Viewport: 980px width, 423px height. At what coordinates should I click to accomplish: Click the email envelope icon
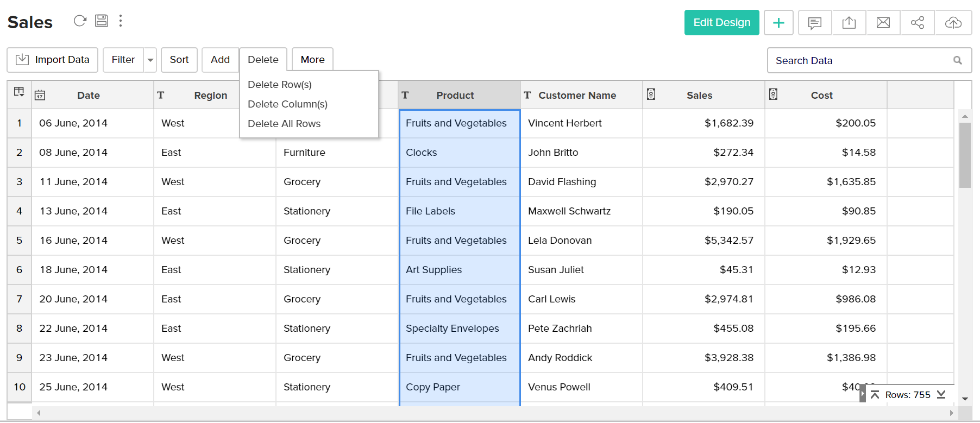pos(883,23)
